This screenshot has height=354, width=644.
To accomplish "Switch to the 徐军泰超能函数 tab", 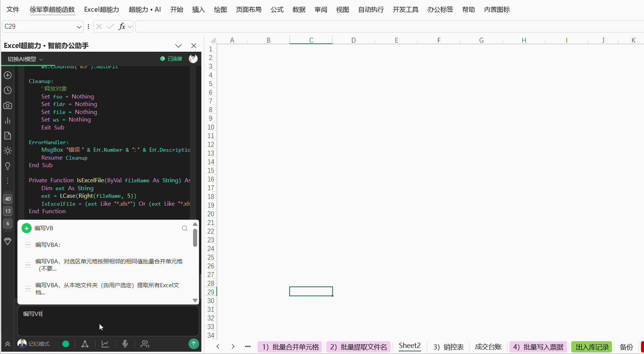I will (52, 9).
